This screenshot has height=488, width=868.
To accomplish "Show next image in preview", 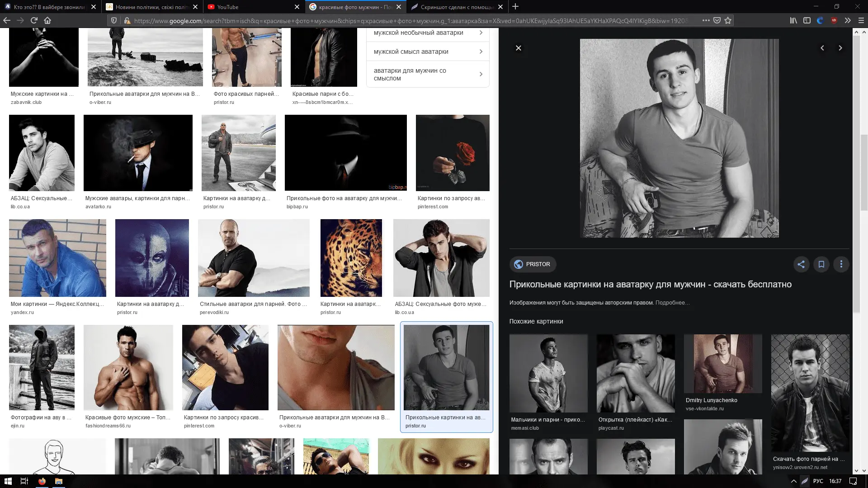I will (840, 48).
